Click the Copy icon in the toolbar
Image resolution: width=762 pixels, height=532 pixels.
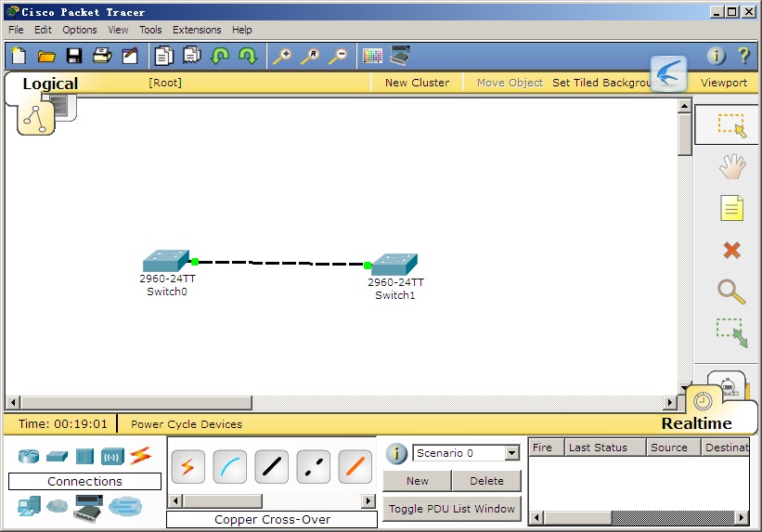pos(163,56)
